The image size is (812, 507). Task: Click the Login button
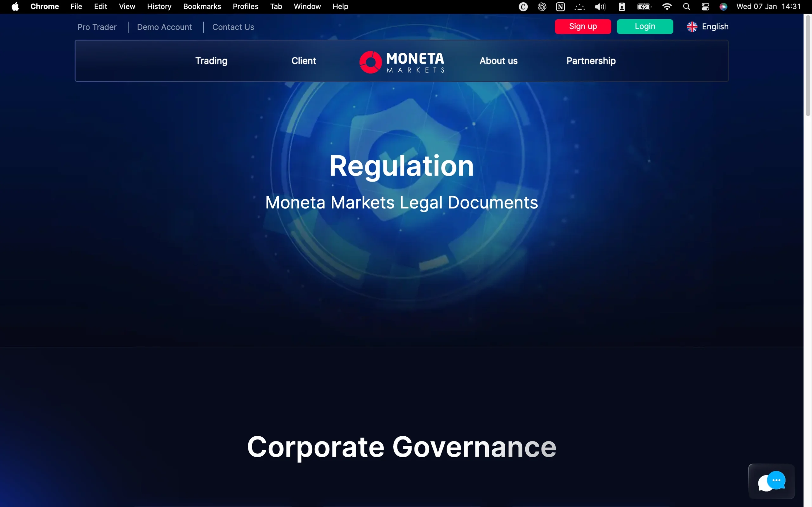click(645, 27)
